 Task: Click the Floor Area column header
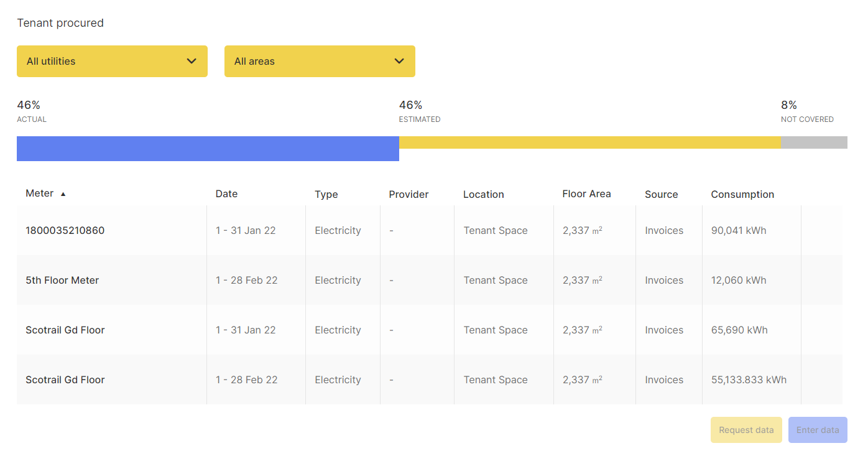586,194
